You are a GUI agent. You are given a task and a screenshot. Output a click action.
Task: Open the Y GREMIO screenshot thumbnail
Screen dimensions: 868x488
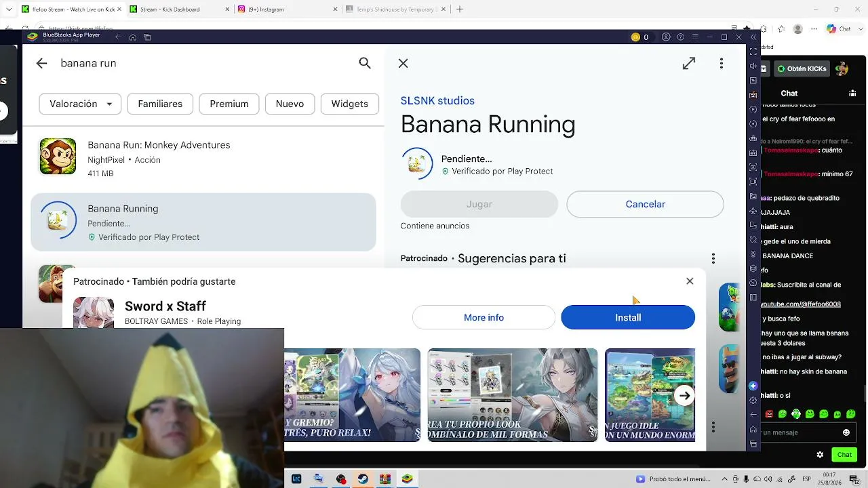352,395
